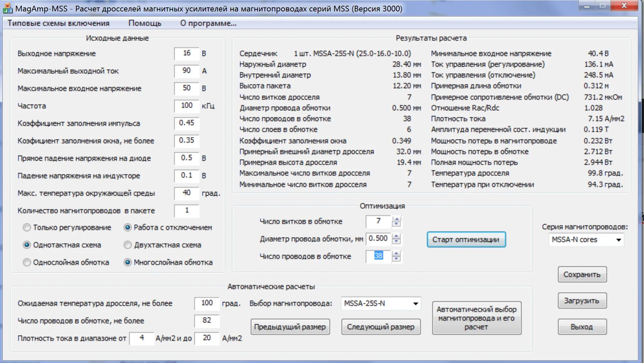Maximize the MagAmp-MSS window
Image resolution: width=644 pixels, height=363 pixels.
pos(603,6)
